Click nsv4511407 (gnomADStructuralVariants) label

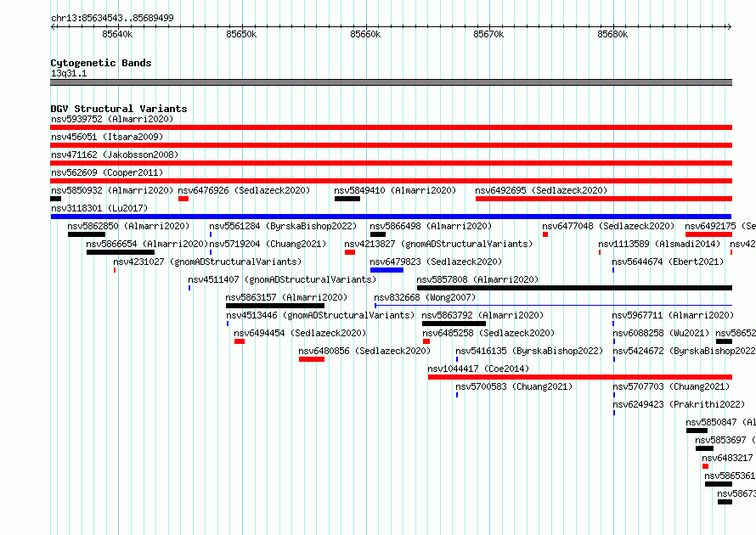[282, 279]
